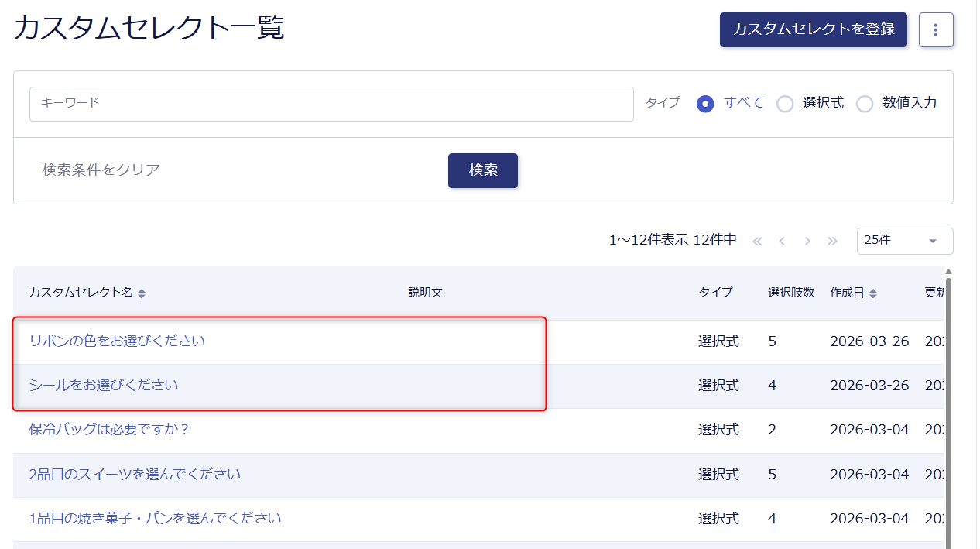Select the 数値入力 type radio button

865,104
